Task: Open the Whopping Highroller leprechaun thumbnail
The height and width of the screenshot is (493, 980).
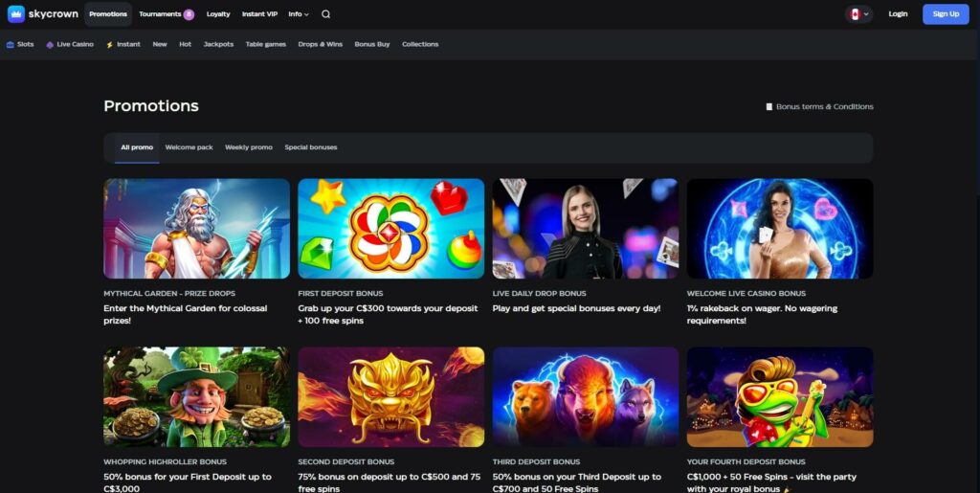Action: pyautogui.click(x=197, y=396)
